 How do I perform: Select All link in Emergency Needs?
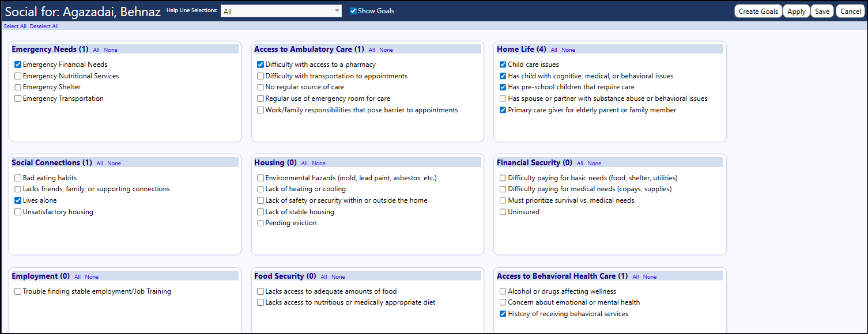pos(96,50)
